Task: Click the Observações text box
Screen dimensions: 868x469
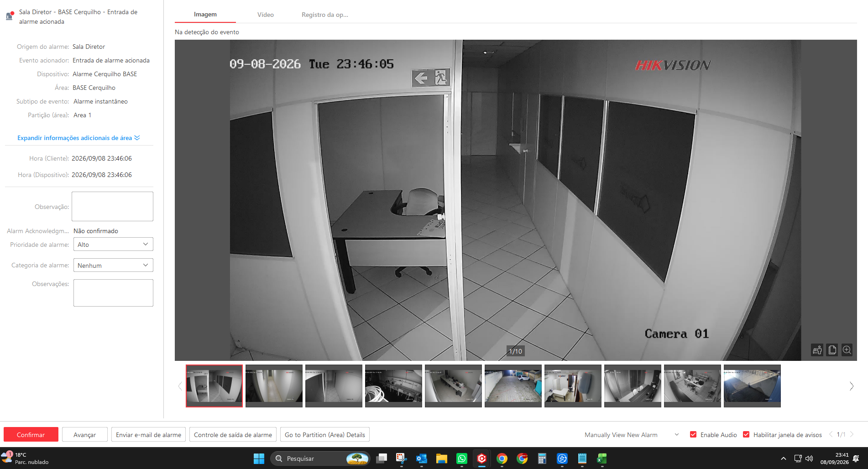Action: [113, 293]
